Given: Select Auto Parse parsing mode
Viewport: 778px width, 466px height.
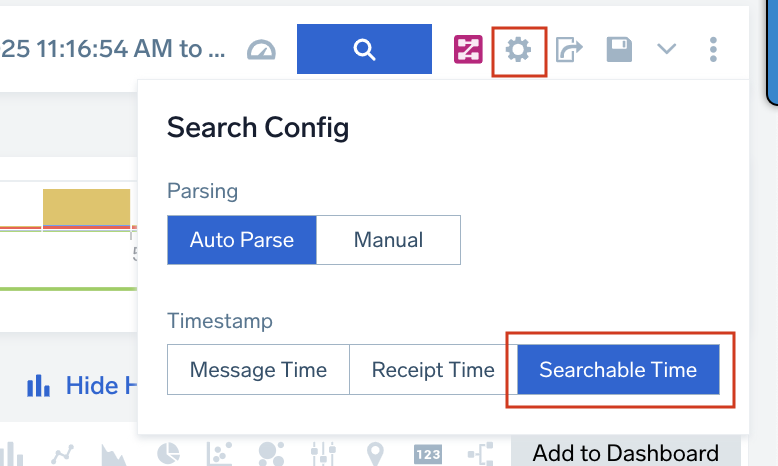Looking at the screenshot, I should 242,240.
